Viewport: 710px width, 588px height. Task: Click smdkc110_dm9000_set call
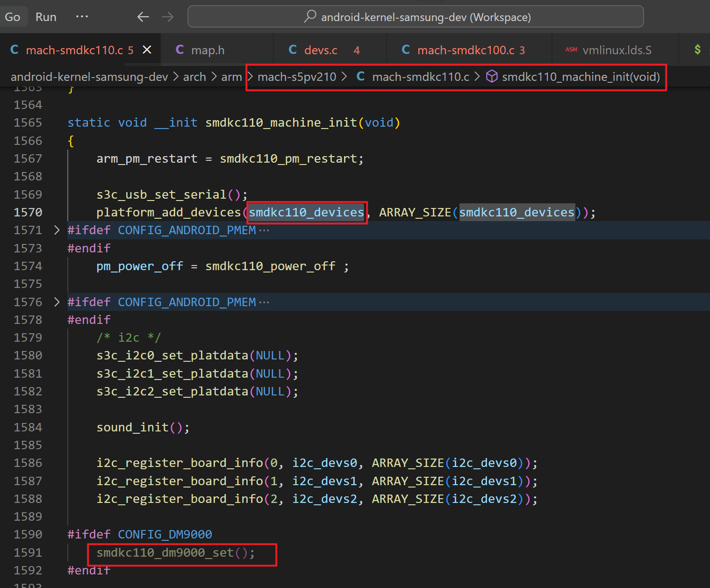[x=165, y=552]
